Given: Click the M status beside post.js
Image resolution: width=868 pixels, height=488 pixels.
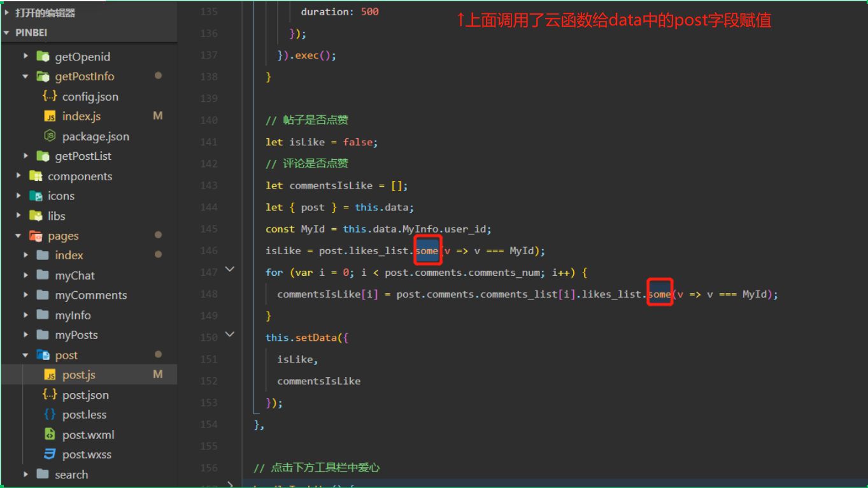Looking at the screenshot, I should click(158, 374).
